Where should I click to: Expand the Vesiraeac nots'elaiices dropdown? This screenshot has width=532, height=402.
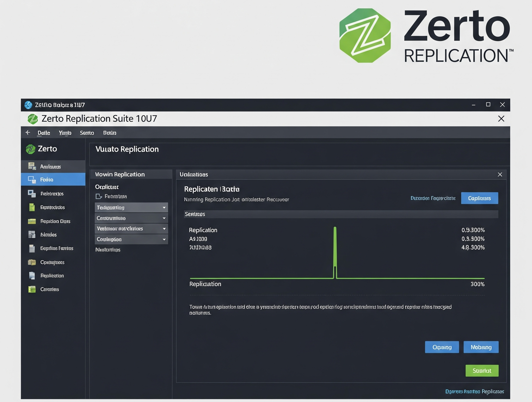click(131, 229)
